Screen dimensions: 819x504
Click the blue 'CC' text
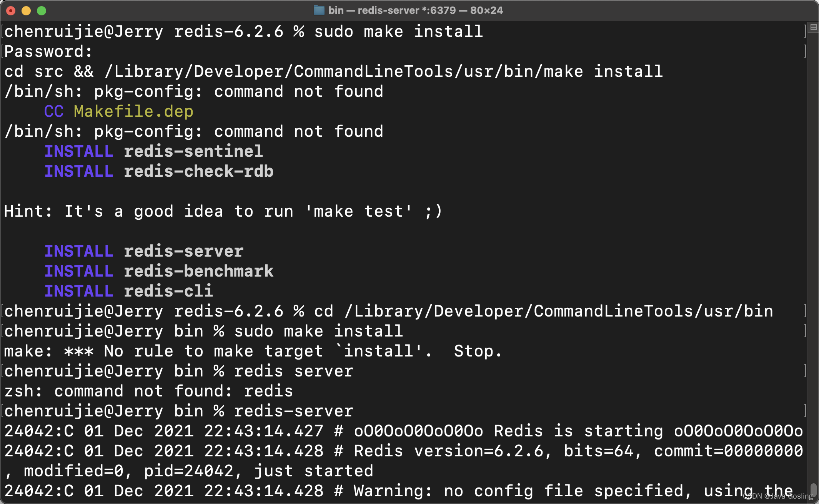54,111
